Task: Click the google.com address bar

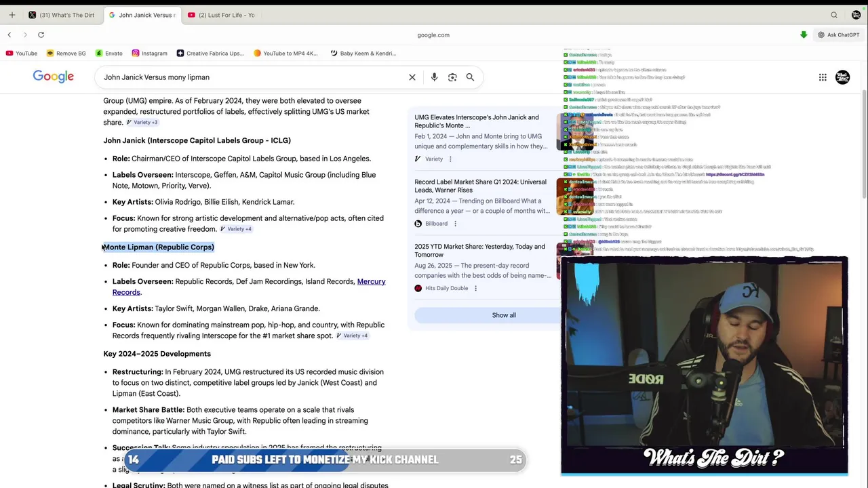Action: coord(433,35)
